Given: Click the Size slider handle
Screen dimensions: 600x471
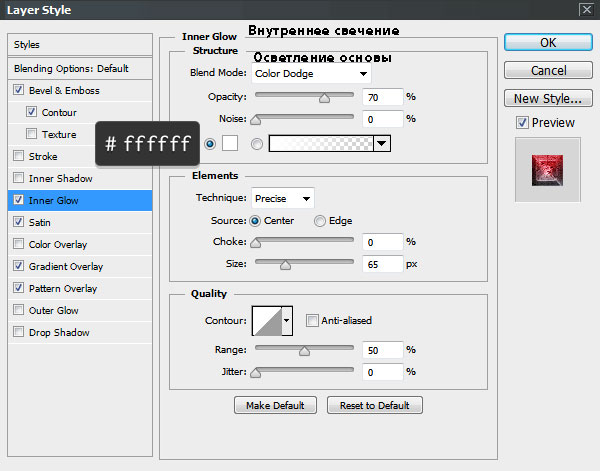Looking at the screenshot, I should click(x=285, y=265).
